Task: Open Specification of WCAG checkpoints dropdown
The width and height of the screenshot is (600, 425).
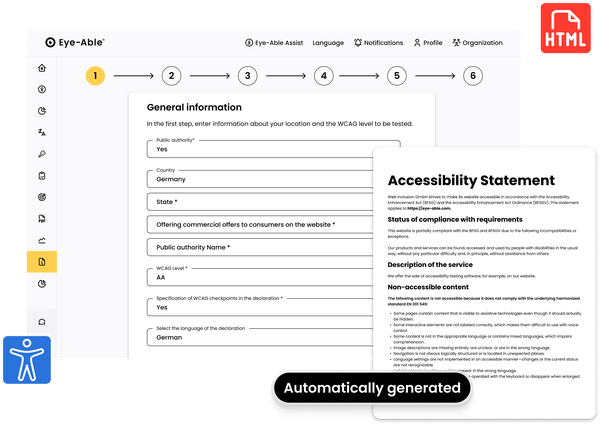Action: pyautogui.click(x=260, y=307)
